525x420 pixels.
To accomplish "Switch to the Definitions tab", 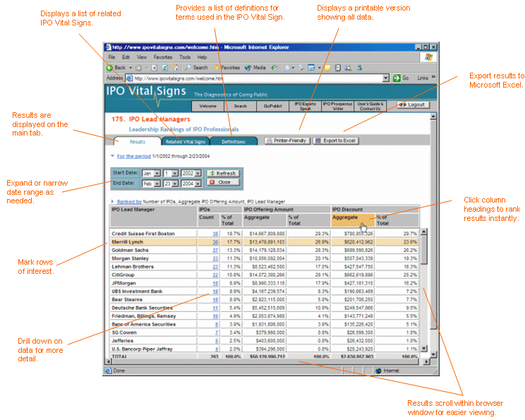I will 234,141.
